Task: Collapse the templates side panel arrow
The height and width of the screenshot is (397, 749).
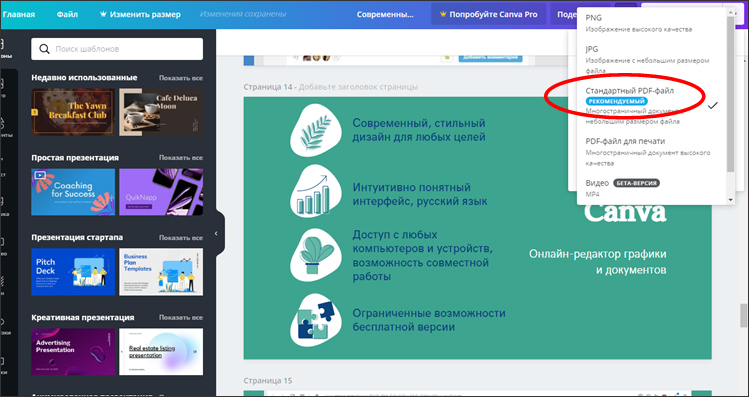Action: [x=216, y=234]
